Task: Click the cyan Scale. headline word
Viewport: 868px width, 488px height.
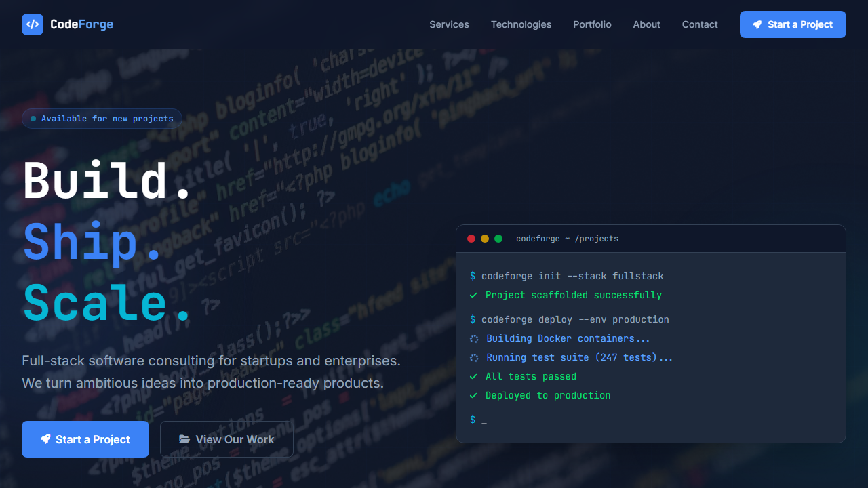Action: [108, 303]
